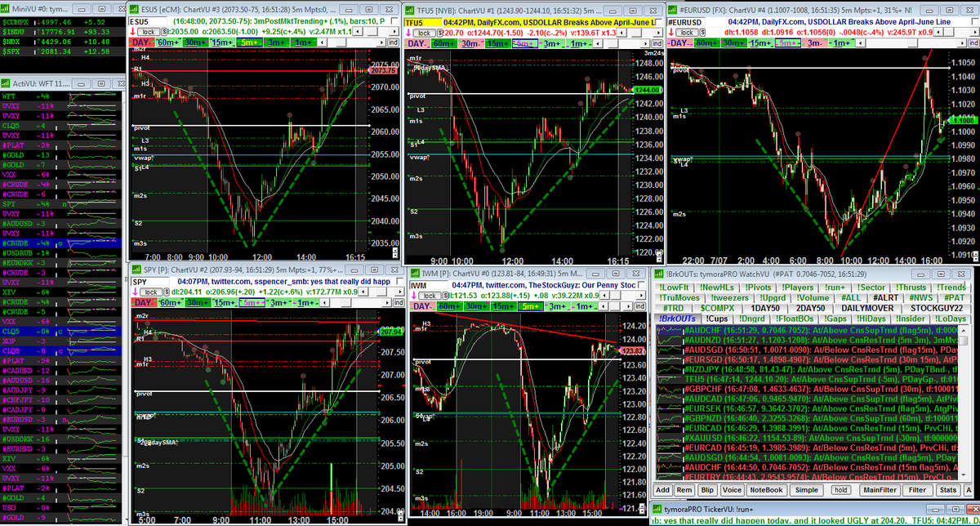Open the DAILYMOVER tab in WatchVU
This screenshot has height=526, width=980.
coord(867,308)
